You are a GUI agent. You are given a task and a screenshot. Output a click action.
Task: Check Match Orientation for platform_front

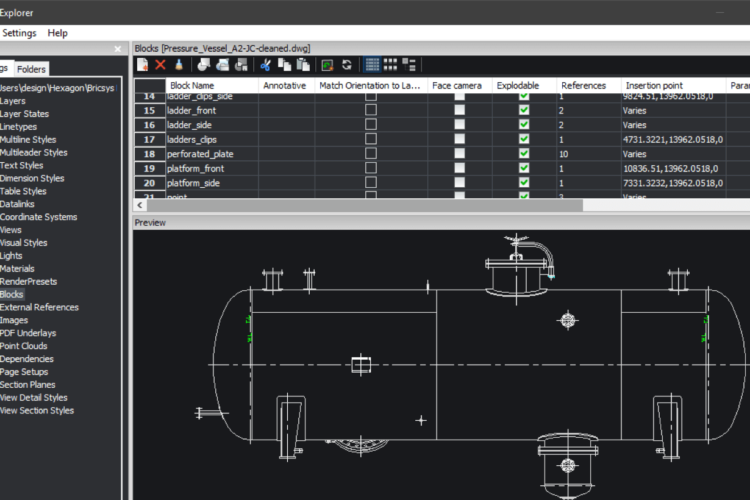coord(370,169)
